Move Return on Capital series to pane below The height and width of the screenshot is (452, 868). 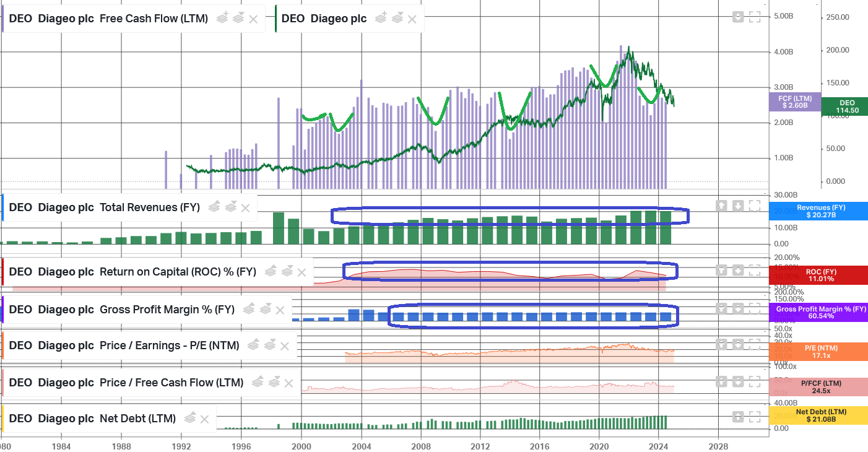pos(287,271)
